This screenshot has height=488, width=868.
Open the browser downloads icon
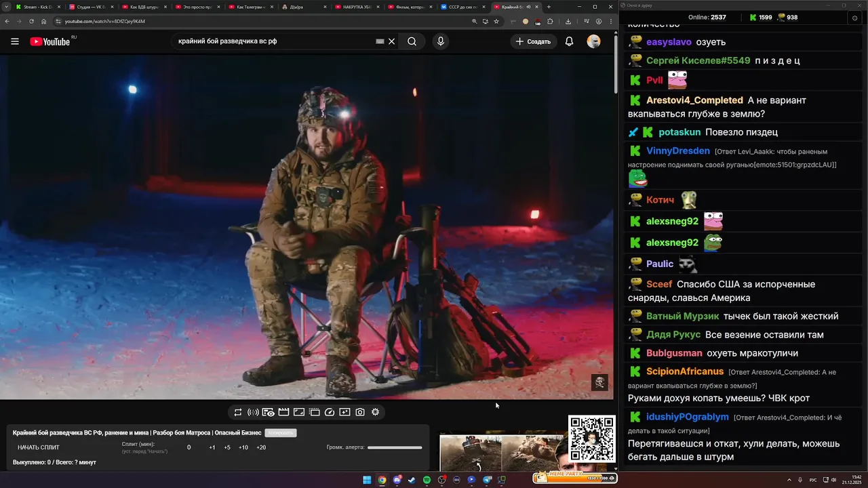[568, 21]
